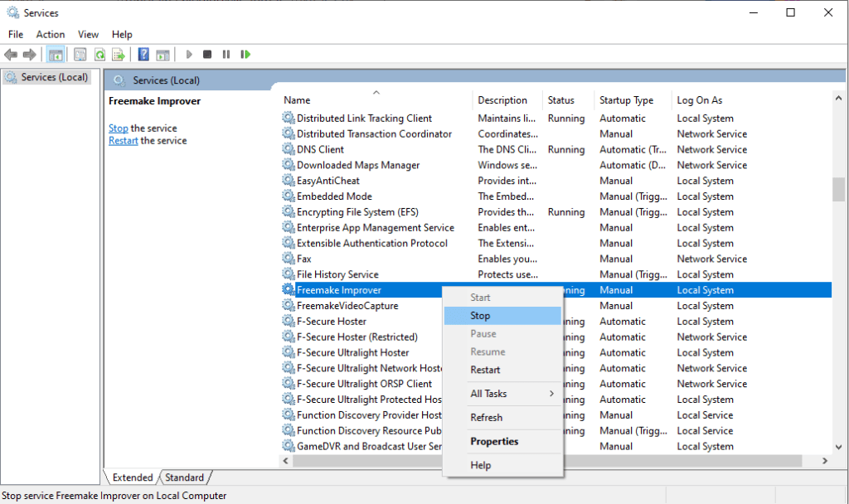Screen dimensions: 849x504
Task: Click gear icon beside GameDVR and Broadcast User
Action: (x=289, y=446)
